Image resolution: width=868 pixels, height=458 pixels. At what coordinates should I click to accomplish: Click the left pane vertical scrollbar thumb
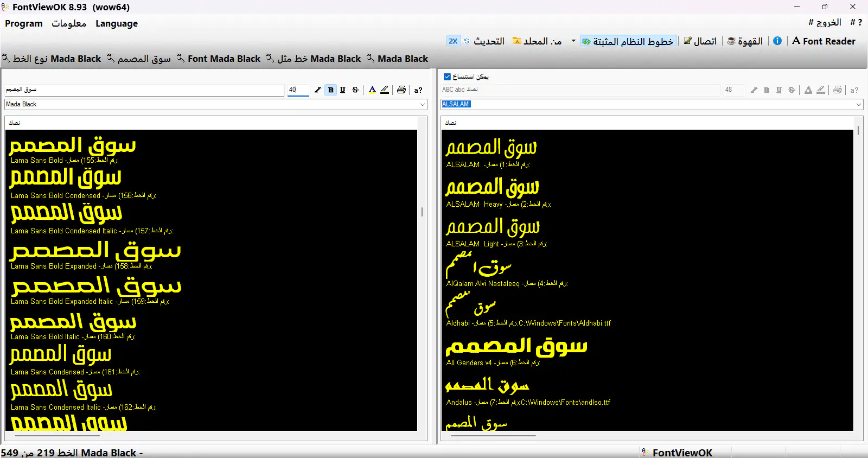tap(422, 212)
